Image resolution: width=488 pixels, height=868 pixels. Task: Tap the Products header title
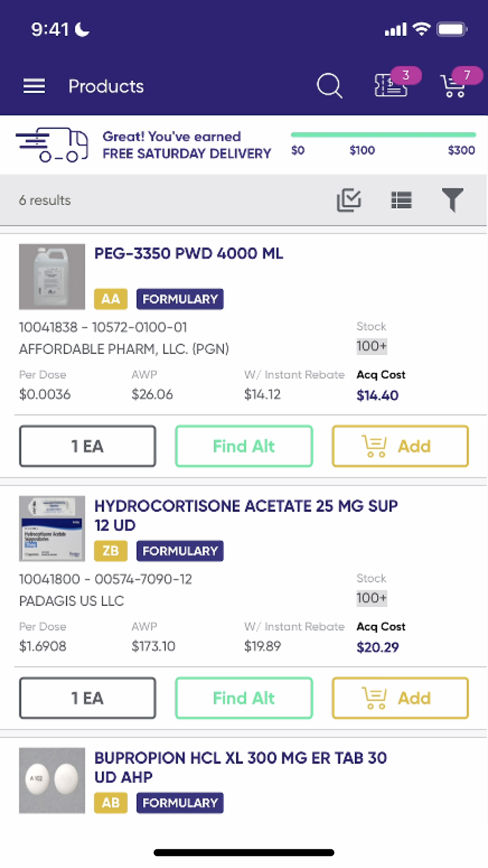pyautogui.click(x=106, y=86)
